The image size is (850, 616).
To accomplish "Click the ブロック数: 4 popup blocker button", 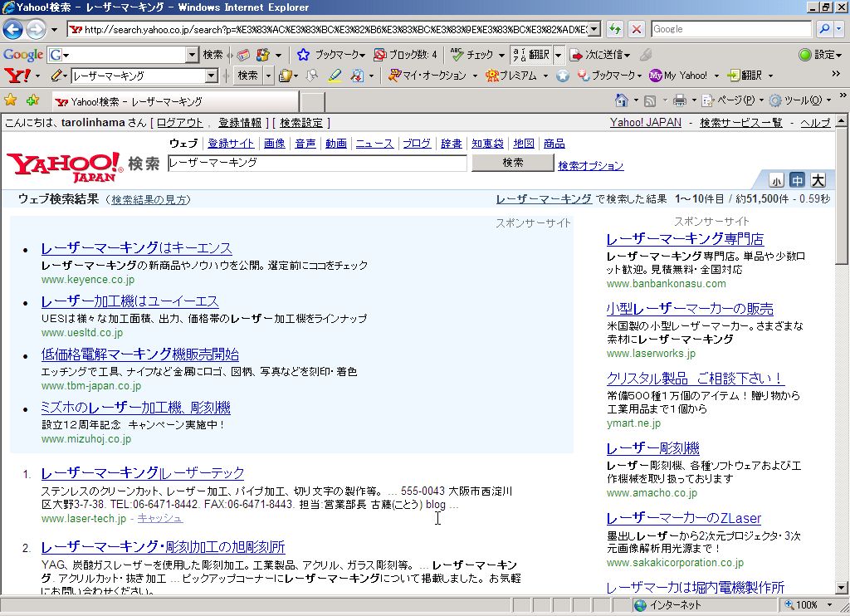I will pyautogui.click(x=405, y=55).
